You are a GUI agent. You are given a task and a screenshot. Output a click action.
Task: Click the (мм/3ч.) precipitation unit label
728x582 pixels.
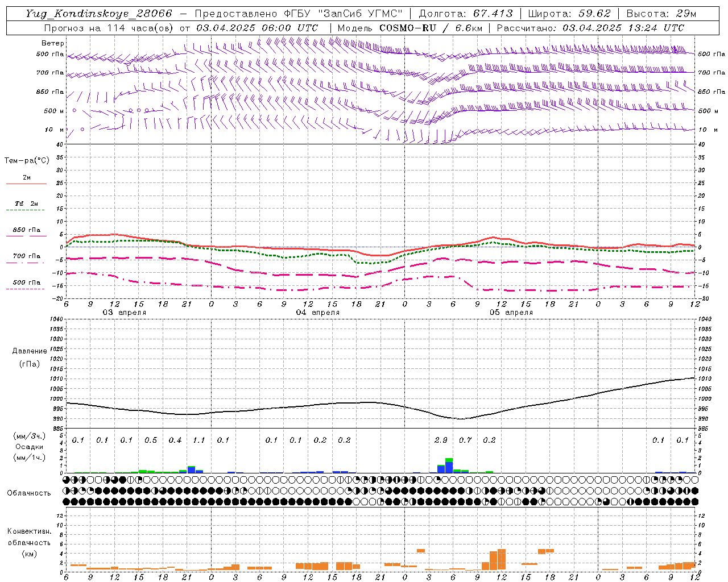29,436
